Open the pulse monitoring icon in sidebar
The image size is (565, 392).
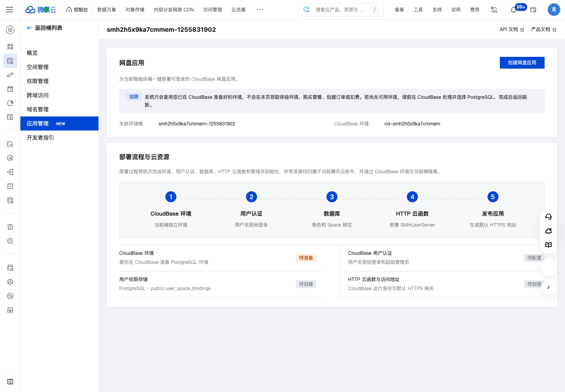pyautogui.click(x=10, y=296)
